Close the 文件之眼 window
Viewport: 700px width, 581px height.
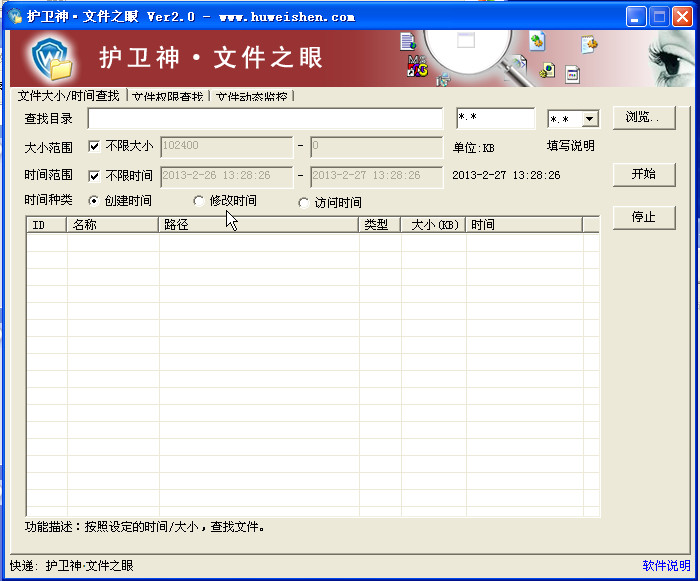(x=682, y=17)
